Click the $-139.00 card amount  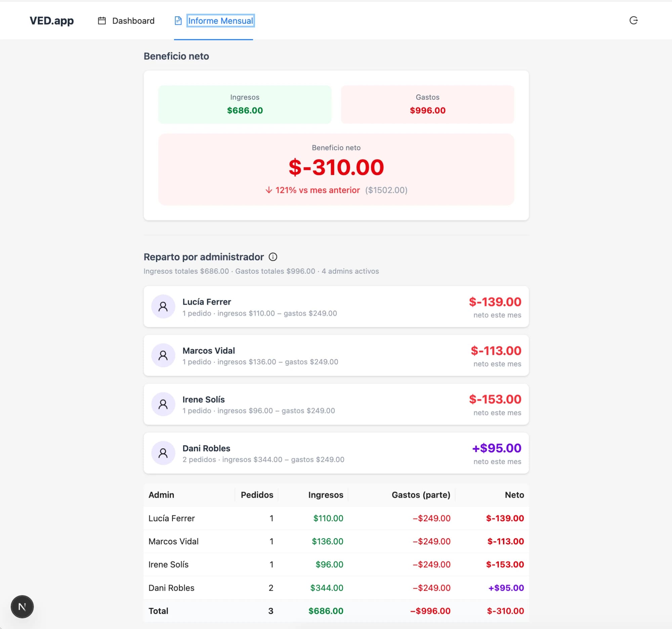(495, 302)
